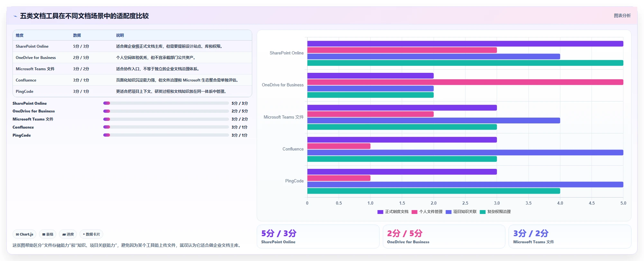This screenshot has width=644, height=261.
Task: Select the Confluence cell in the table
Action: tap(26, 80)
